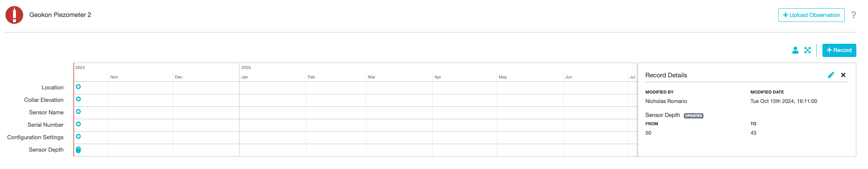Edit record with the pencil icon
The width and height of the screenshot is (868, 169).
831,75
